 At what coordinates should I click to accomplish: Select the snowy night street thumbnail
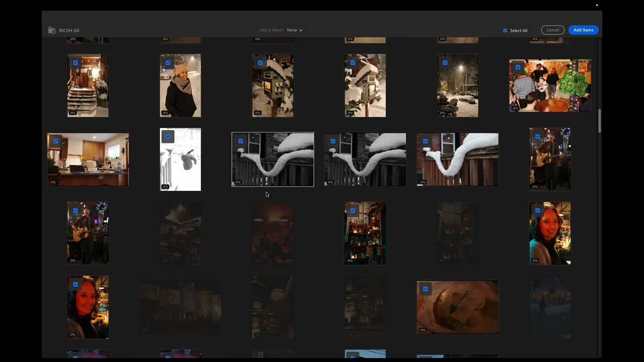(x=457, y=85)
